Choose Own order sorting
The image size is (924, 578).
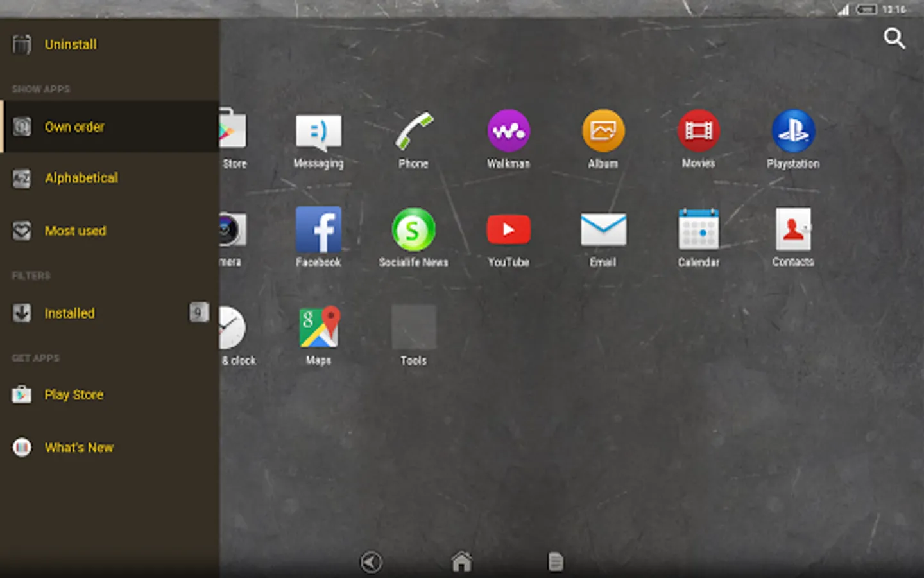point(110,127)
